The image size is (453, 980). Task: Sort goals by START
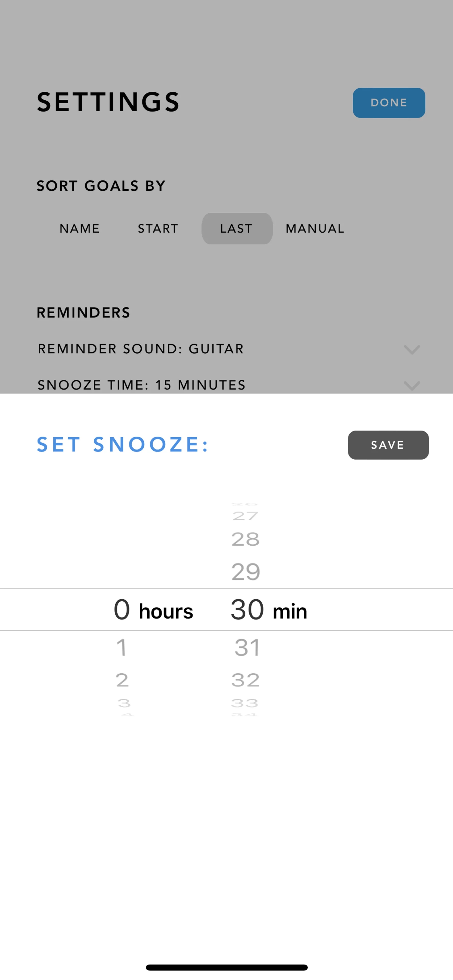click(158, 229)
